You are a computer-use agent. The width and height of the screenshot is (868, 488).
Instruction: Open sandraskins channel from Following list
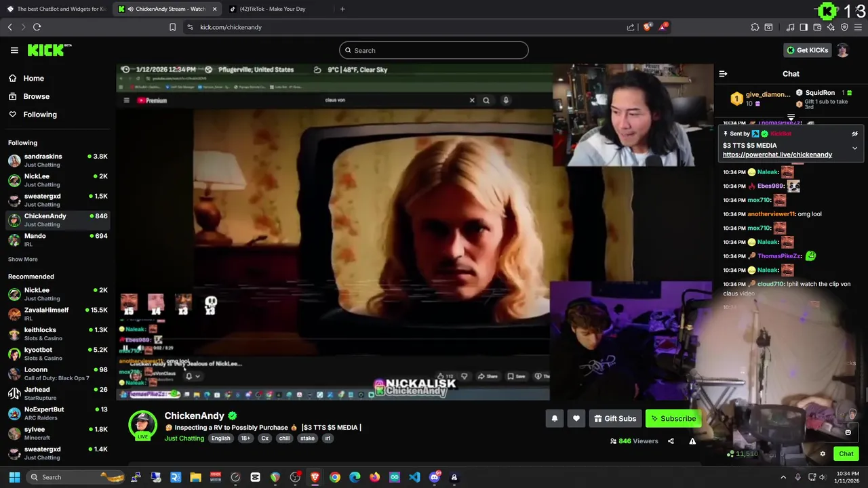[58, 160]
